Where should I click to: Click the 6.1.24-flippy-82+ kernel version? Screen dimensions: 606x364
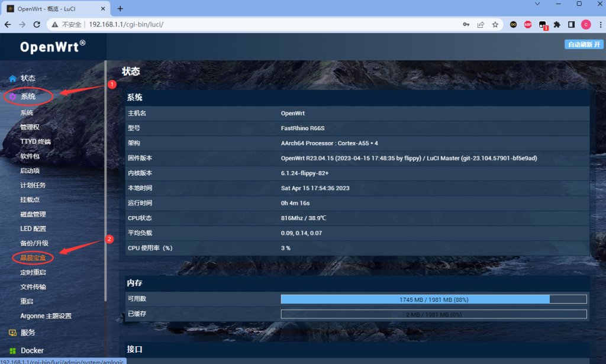[305, 173]
